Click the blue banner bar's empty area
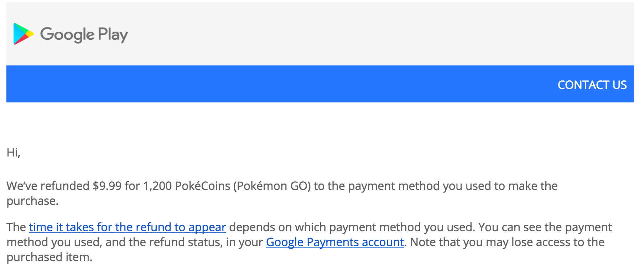This screenshot has width=644, height=276. point(278,84)
